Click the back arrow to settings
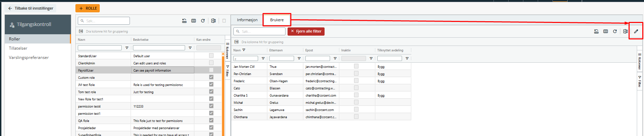Screen dimensions: 644x136 10,8
